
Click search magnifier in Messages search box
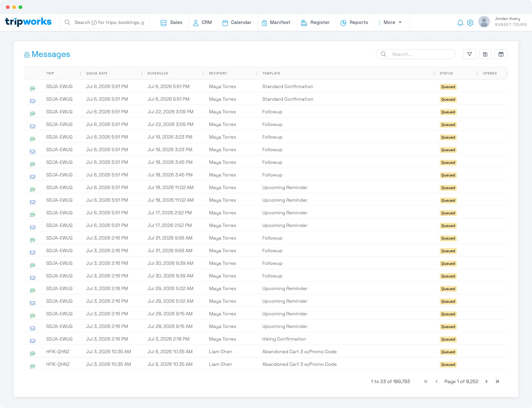[x=383, y=54]
